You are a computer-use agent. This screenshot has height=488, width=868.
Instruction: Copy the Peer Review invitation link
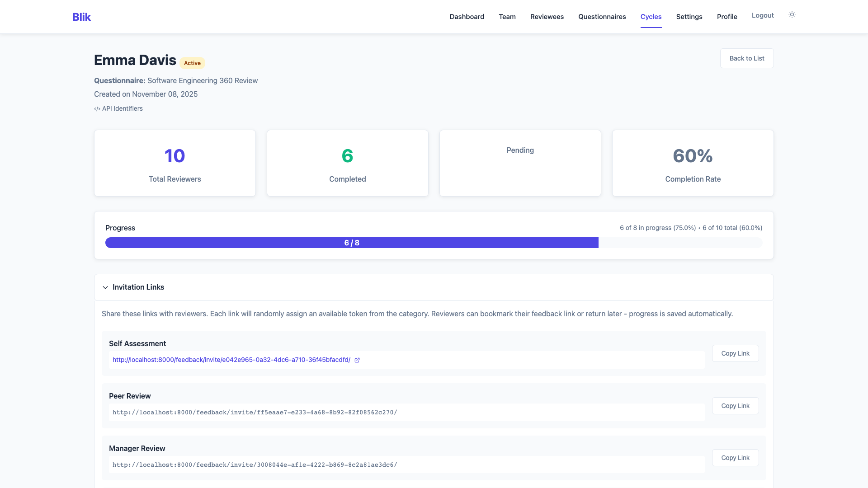pos(735,406)
